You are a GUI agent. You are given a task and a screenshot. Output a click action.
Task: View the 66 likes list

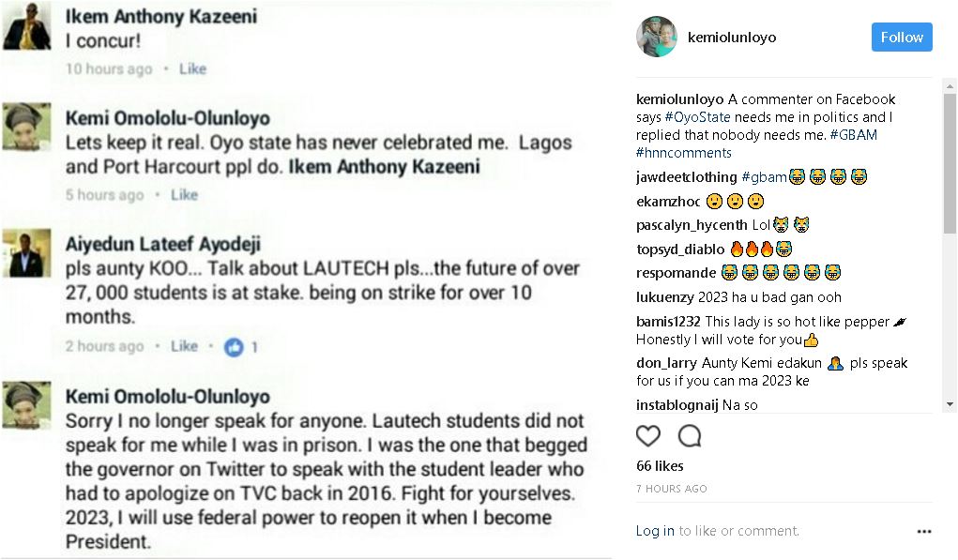pyautogui.click(x=660, y=466)
